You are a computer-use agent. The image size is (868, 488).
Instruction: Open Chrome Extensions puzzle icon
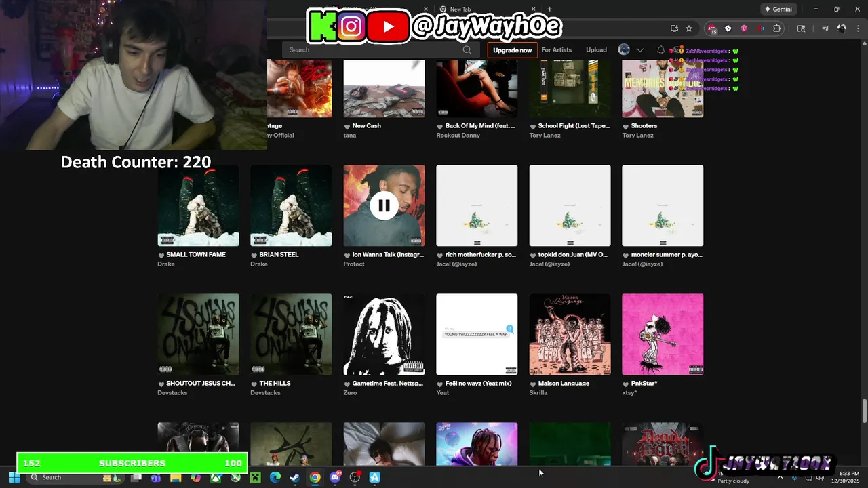pos(777,28)
